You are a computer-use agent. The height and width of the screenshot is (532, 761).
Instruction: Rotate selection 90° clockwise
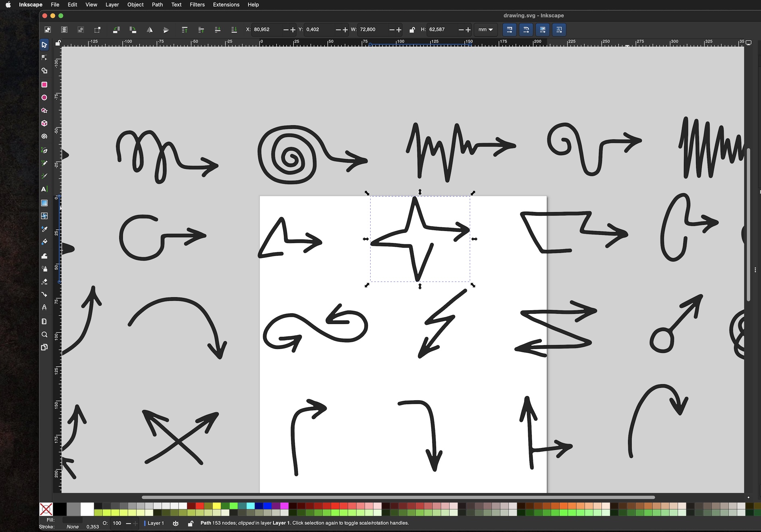133,30
